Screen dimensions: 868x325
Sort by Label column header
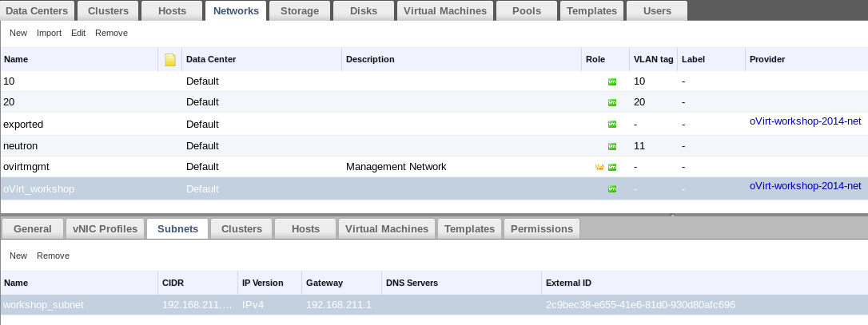(711, 59)
